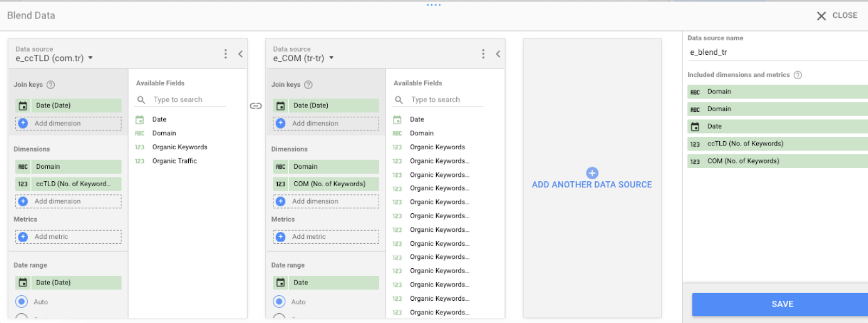Image resolution: width=868 pixels, height=323 pixels.
Task: Click the help icon beside e_ccTLD Join keys
Action: point(51,85)
